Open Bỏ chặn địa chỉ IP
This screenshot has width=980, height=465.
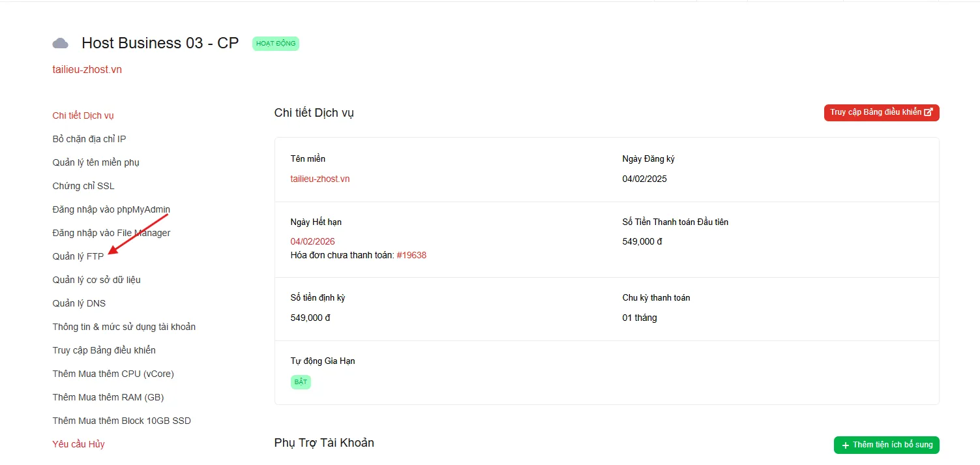(x=89, y=139)
